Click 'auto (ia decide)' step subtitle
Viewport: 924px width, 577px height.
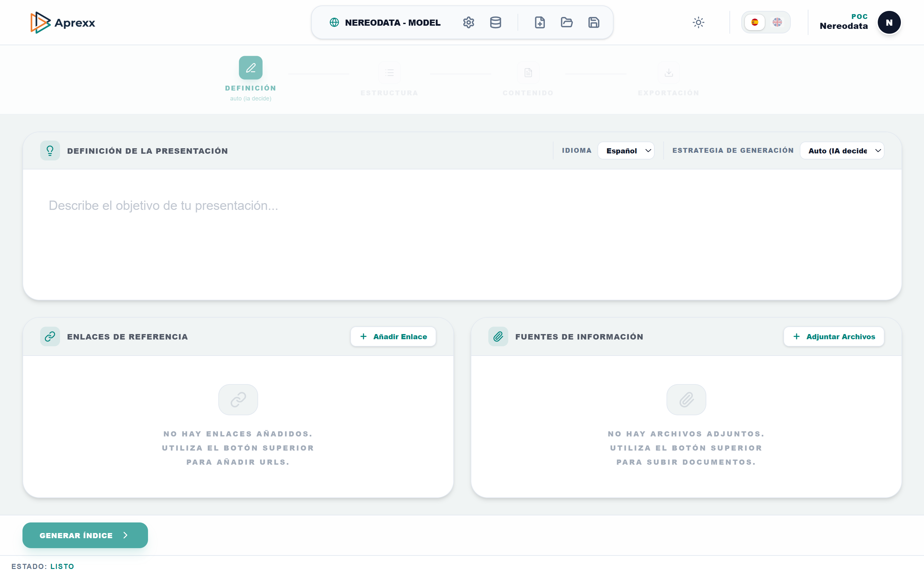251,99
